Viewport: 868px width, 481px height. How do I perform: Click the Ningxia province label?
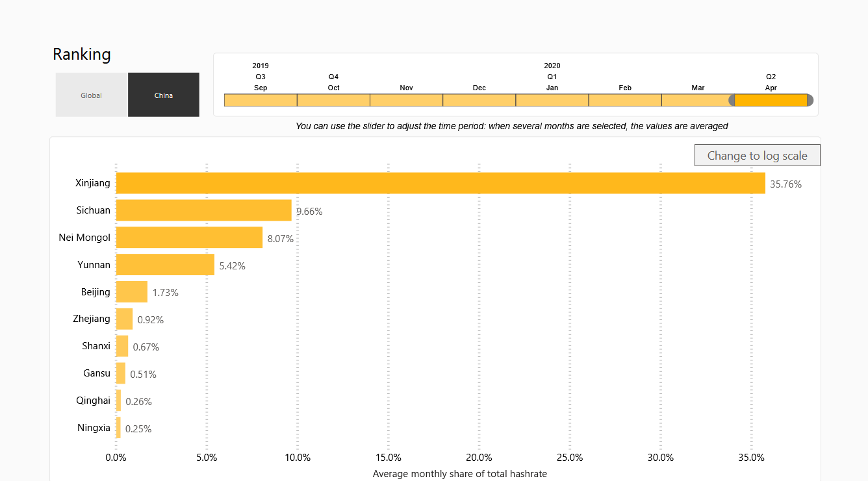[94, 428]
